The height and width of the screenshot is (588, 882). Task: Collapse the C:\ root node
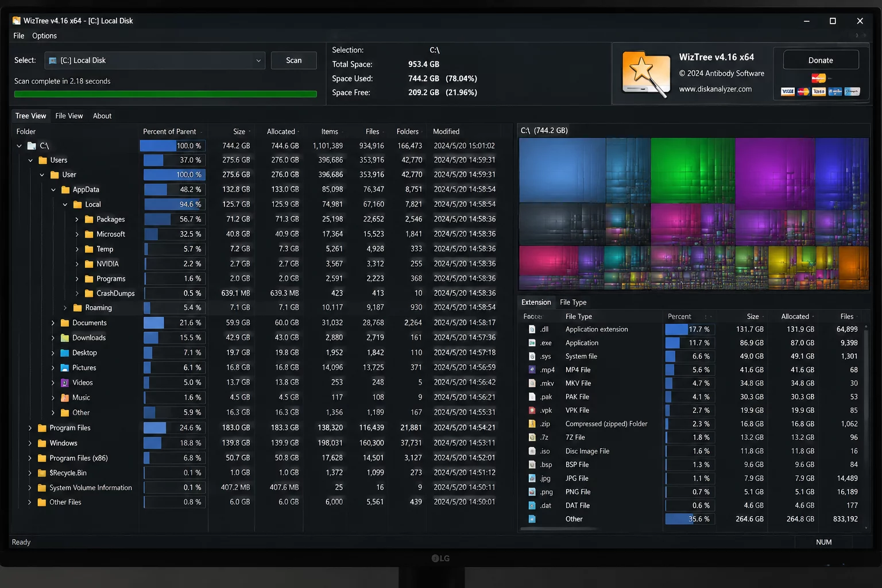click(19, 146)
